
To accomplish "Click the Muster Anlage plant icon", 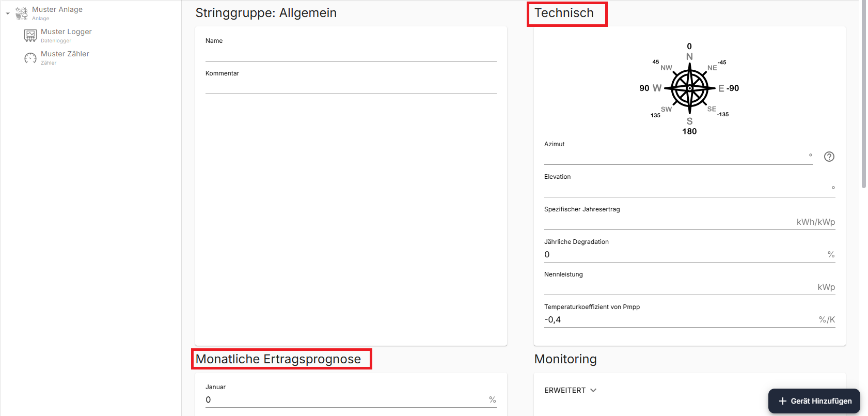I will (22, 13).
